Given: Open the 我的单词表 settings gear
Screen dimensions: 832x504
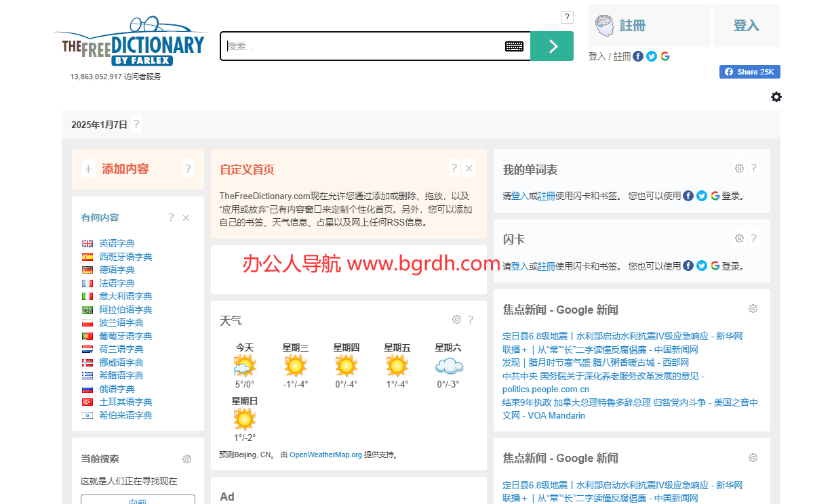Looking at the screenshot, I should [739, 168].
